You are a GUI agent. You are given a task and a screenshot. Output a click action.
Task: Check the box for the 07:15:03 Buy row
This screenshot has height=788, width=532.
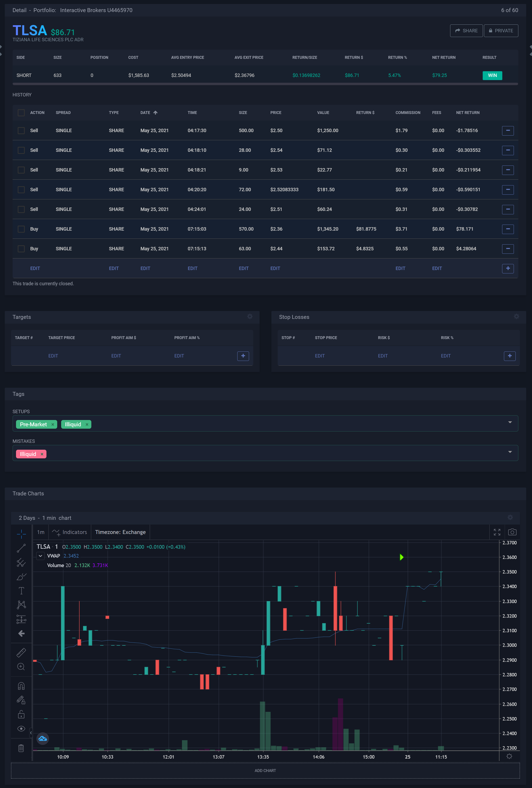click(21, 229)
